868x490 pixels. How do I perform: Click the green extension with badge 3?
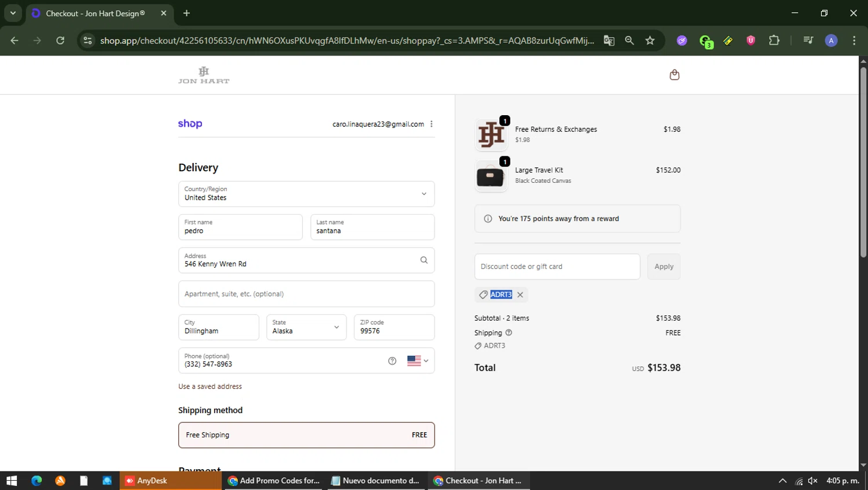(705, 41)
